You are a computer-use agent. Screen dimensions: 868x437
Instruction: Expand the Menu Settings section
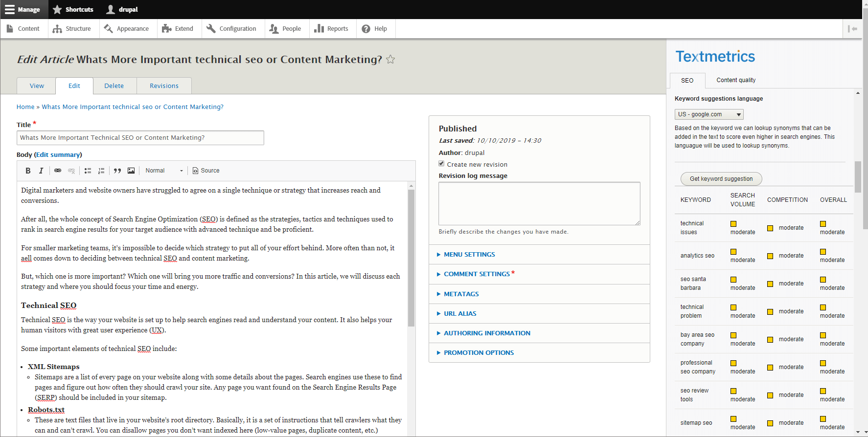click(x=469, y=255)
